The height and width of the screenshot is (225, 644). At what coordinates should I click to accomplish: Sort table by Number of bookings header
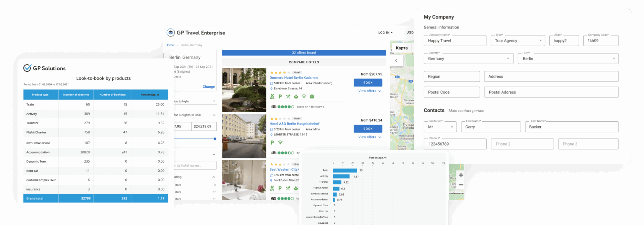click(113, 95)
